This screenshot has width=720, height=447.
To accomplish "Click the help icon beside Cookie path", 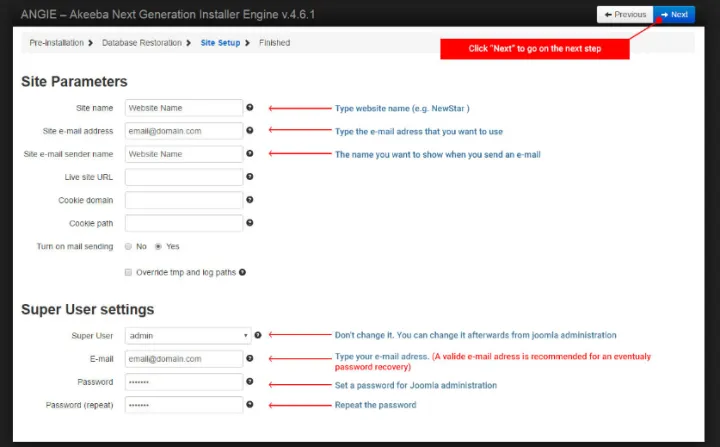I will pyautogui.click(x=250, y=223).
